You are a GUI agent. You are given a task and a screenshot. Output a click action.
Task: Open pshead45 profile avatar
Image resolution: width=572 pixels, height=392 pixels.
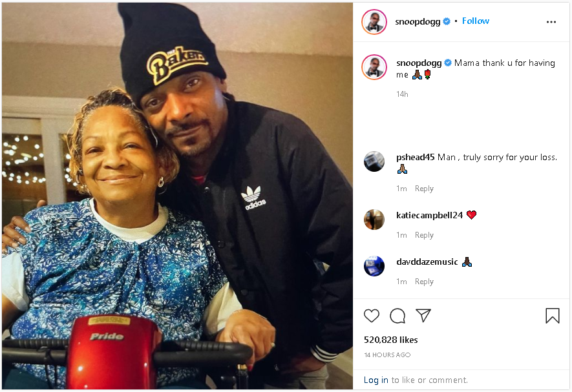[374, 161]
